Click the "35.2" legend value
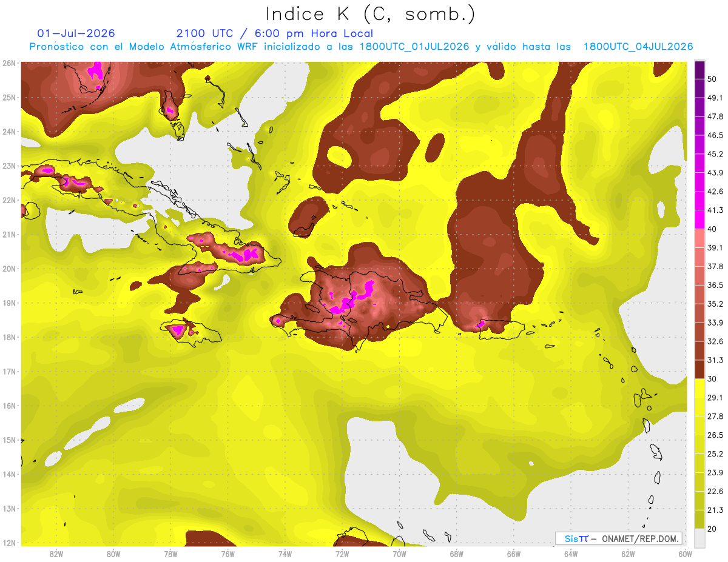This screenshot has width=728, height=562. click(x=715, y=304)
